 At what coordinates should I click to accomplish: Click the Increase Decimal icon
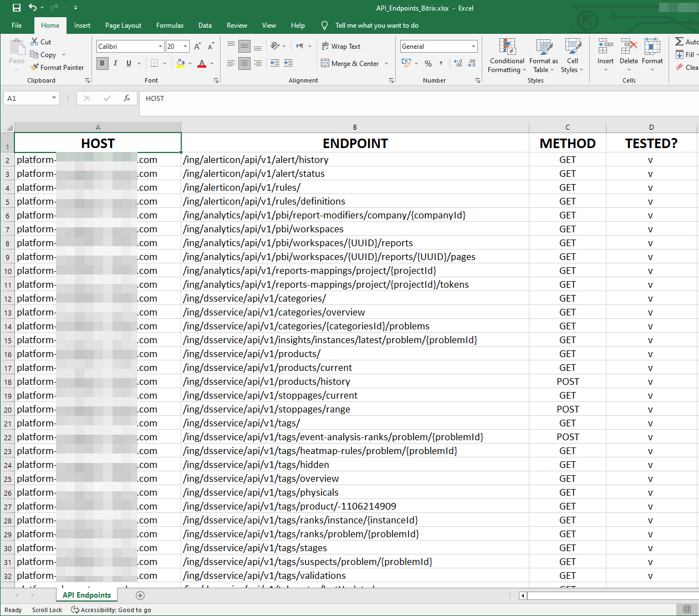coord(458,63)
